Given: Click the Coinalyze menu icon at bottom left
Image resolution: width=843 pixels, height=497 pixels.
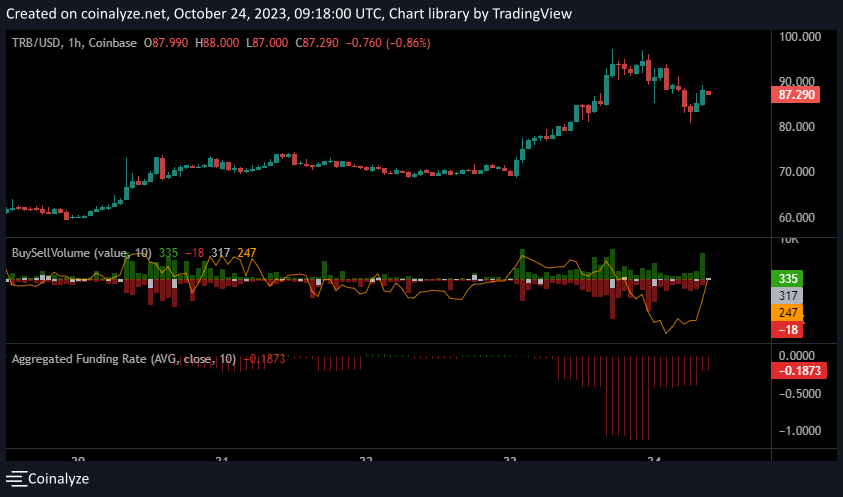Looking at the screenshot, I should tap(17, 479).
